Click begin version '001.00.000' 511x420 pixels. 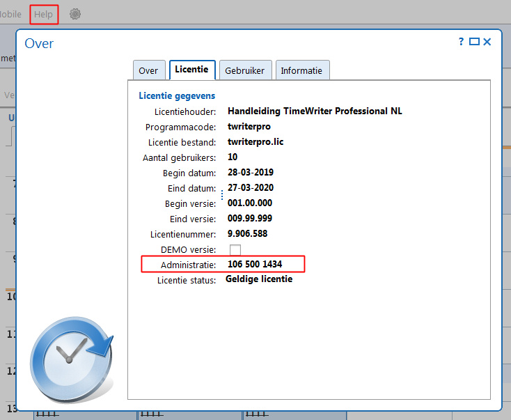coord(250,203)
